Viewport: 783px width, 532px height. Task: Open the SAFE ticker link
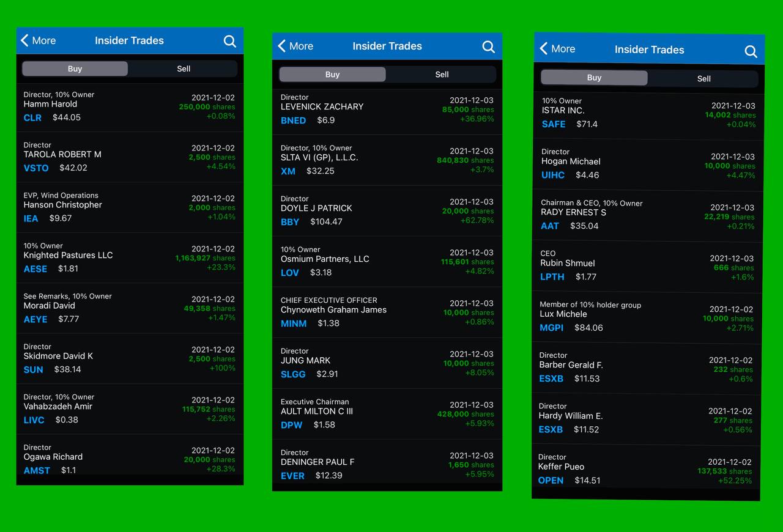pyautogui.click(x=554, y=124)
